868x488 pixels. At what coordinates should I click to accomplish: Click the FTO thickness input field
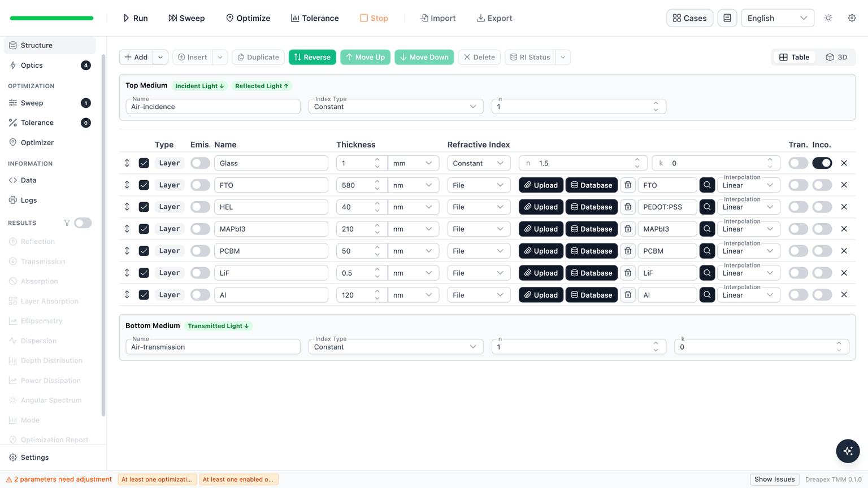click(356, 185)
